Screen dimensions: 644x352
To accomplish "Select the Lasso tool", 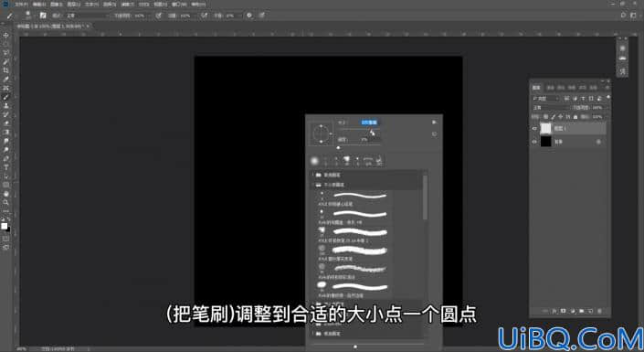I will click(x=5, y=53).
